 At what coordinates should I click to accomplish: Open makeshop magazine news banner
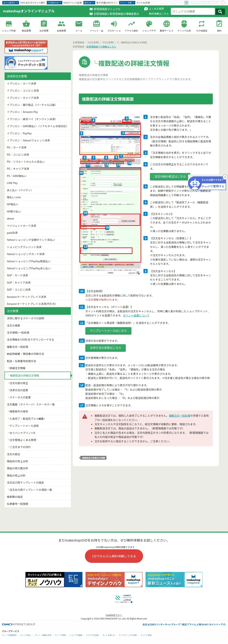pyautogui.click(x=174, y=580)
